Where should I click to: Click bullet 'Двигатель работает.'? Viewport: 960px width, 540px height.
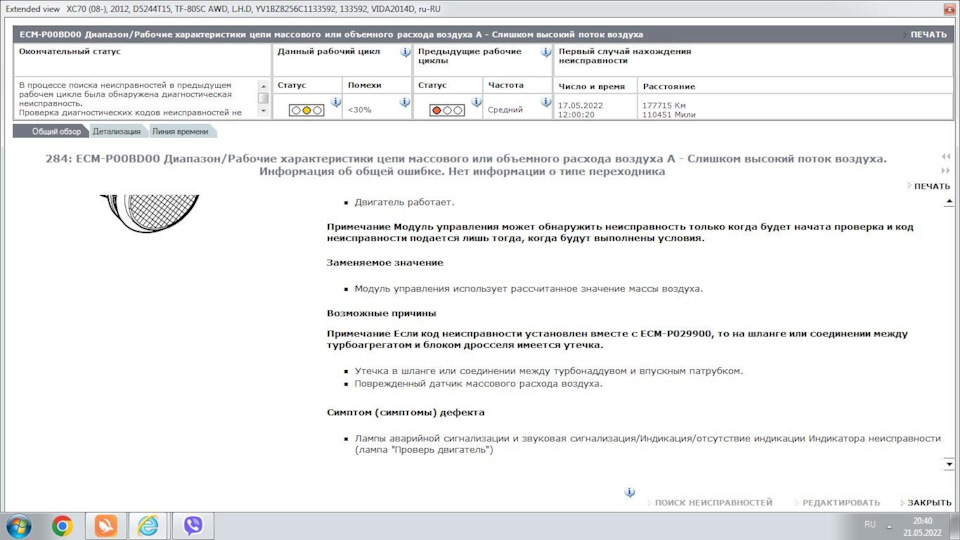404,202
